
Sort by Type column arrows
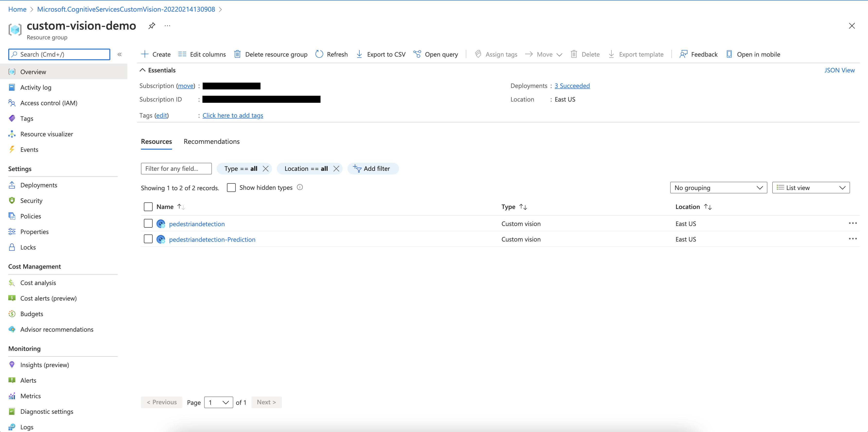523,207
